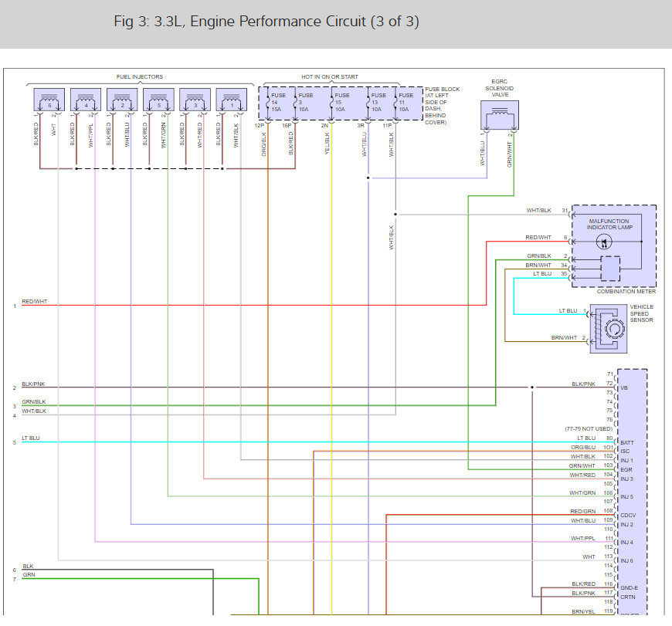Click the FUEL INJECTORS heading label
The image size is (672, 626).
coord(140,76)
